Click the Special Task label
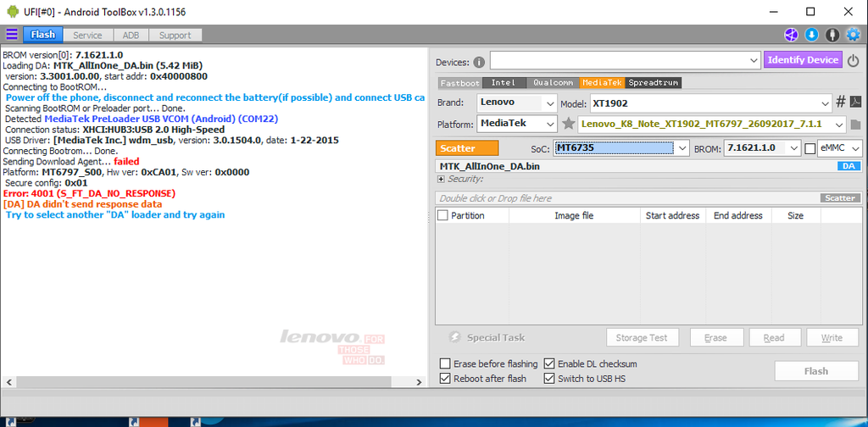The image size is (868, 427). click(495, 338)
